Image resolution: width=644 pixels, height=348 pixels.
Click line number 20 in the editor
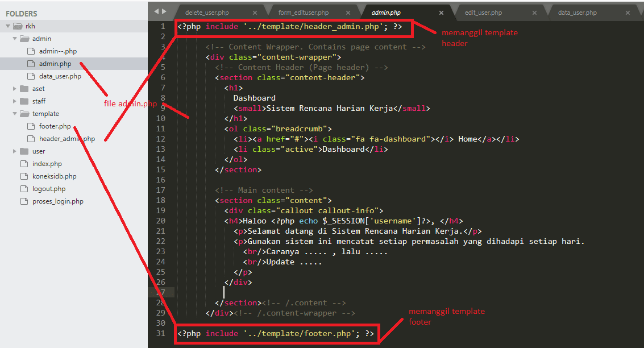[160, 220]
